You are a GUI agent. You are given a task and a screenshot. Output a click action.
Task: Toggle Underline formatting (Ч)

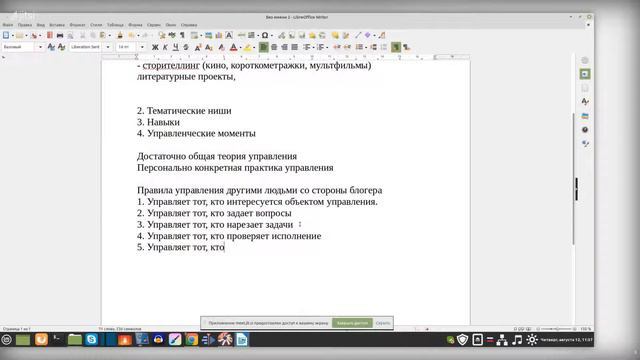pos(176,47)
